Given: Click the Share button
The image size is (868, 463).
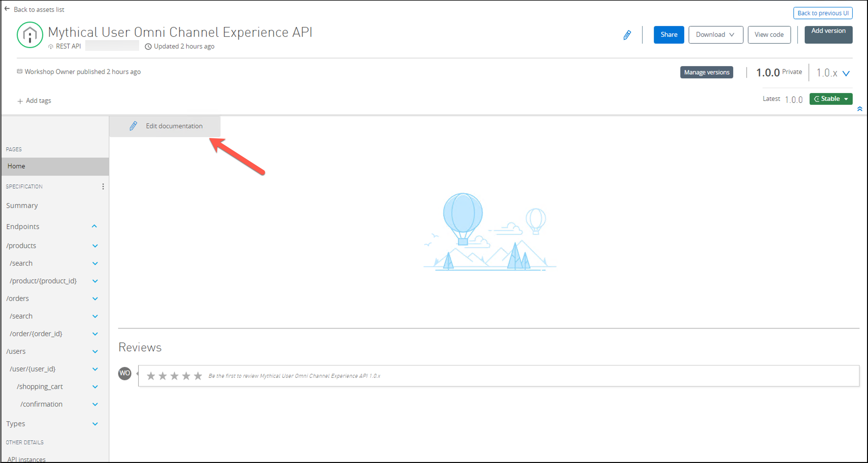Looking at the screenshot, I should point(669,35).
